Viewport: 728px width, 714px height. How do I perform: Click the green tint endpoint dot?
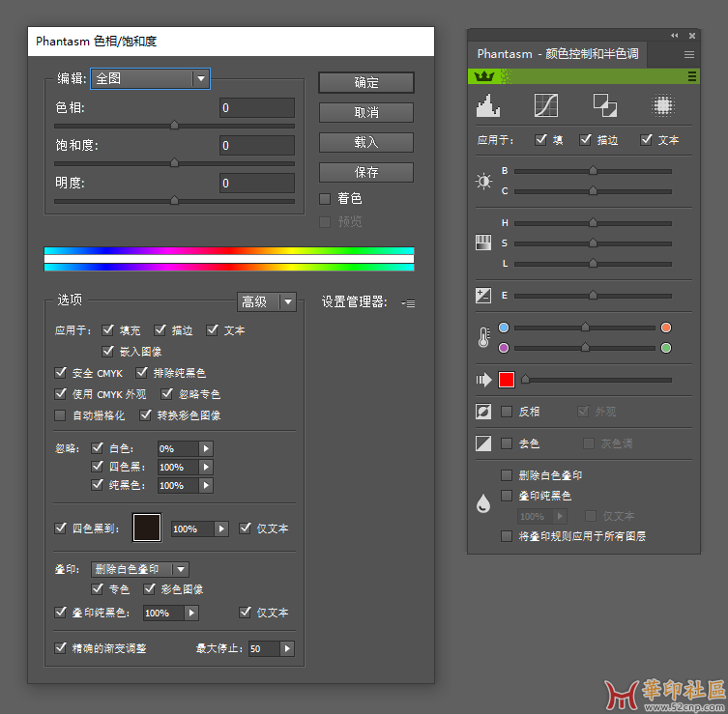[x=666, y=348]
